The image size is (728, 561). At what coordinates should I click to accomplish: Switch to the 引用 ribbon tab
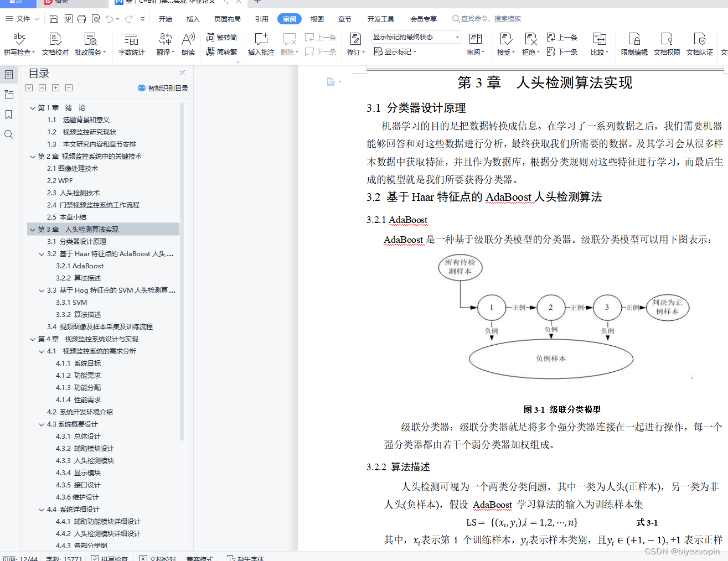tap(262, 19)
